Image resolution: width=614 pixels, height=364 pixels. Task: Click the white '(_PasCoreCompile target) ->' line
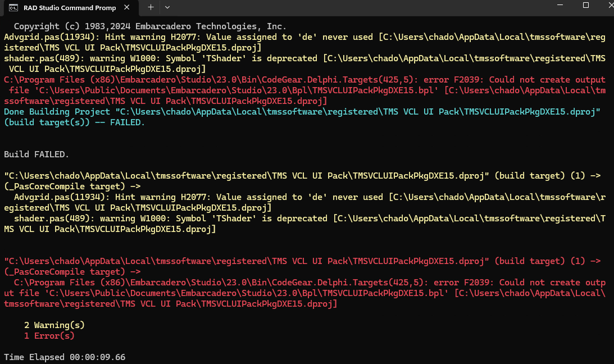[x=72, y=186]
